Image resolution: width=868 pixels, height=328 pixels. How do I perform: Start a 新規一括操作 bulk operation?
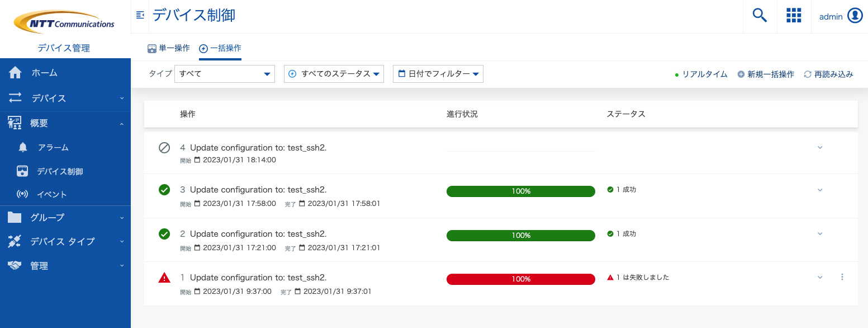click(x=766, y=73)
